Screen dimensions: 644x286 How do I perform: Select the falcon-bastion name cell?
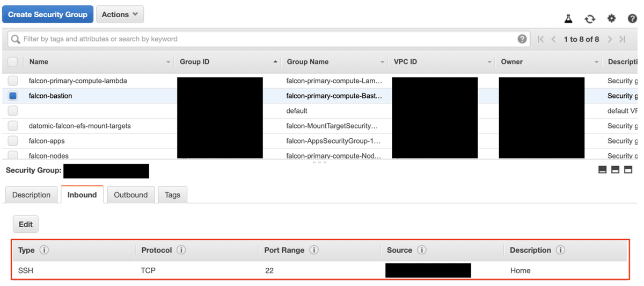point(50,96)
